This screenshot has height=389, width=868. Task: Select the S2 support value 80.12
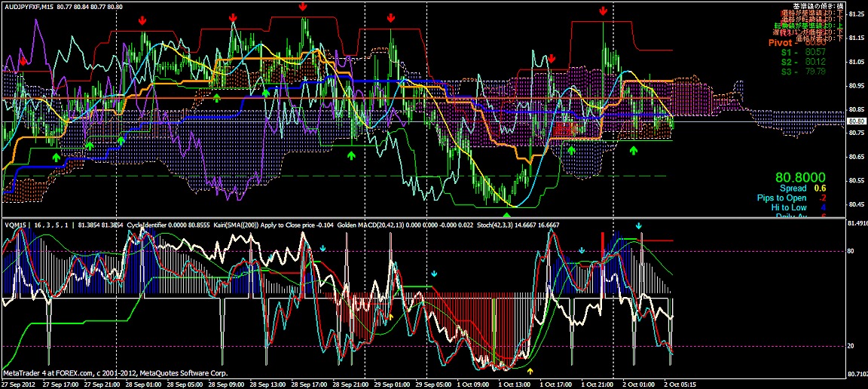pos(814,62)
